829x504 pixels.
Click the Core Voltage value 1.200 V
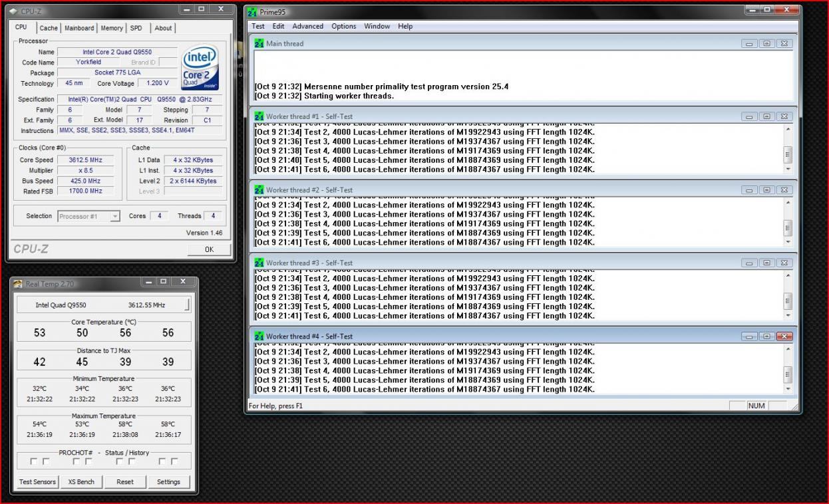pyautogui.click(x=158, y=84)
